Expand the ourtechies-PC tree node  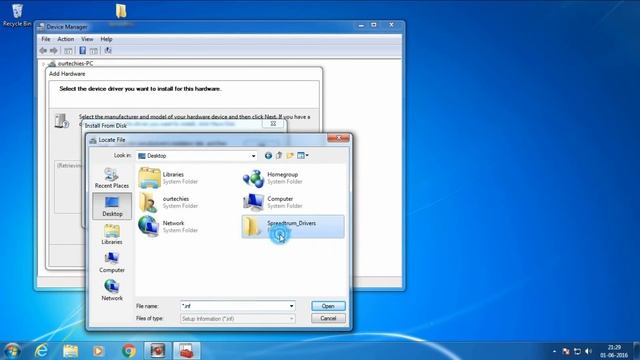pyautogui.click(x=44, y=64)
